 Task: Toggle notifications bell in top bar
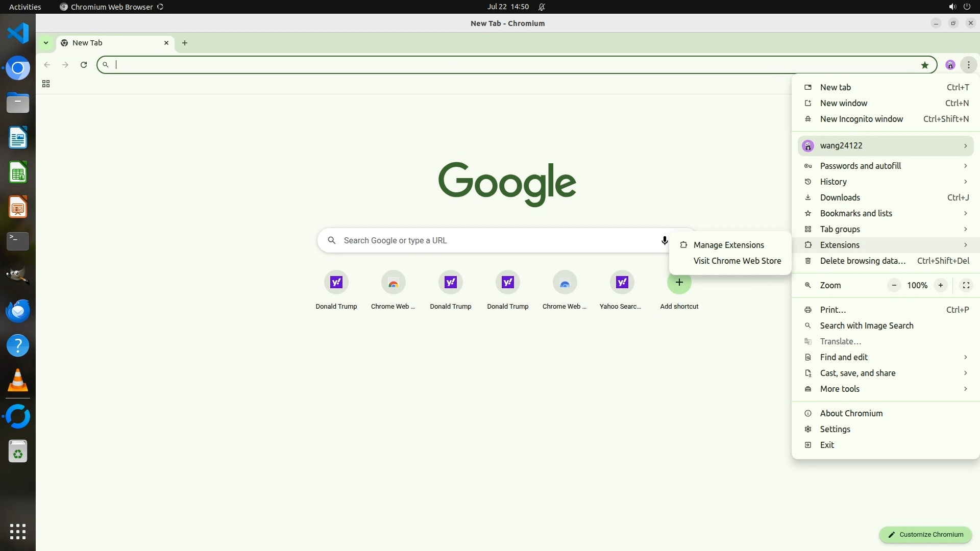542,7
